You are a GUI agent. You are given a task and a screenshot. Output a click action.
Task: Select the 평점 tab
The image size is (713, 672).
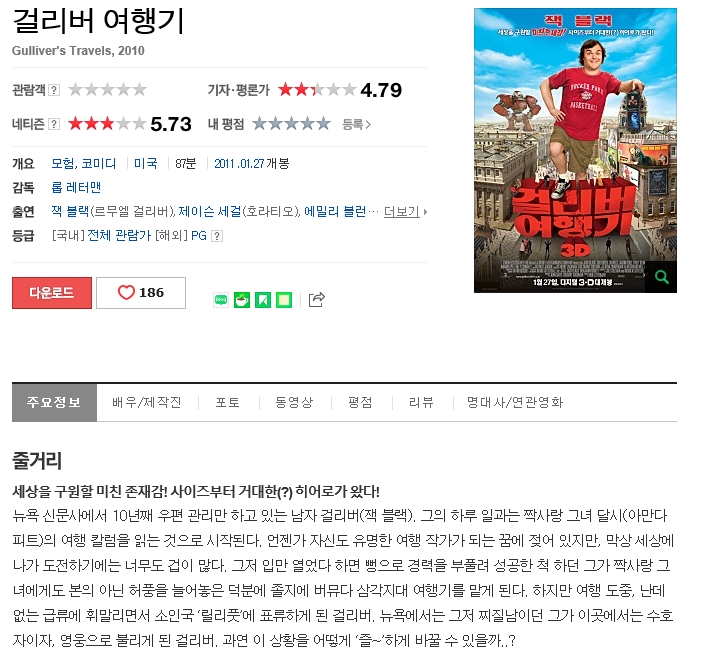[360, 402]
